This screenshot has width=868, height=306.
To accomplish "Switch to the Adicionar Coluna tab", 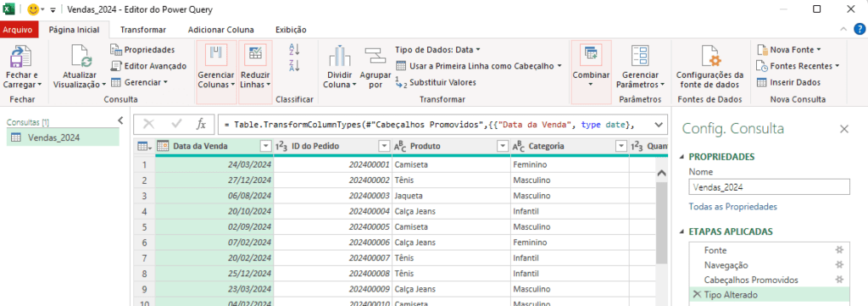I will coord(221,30).
